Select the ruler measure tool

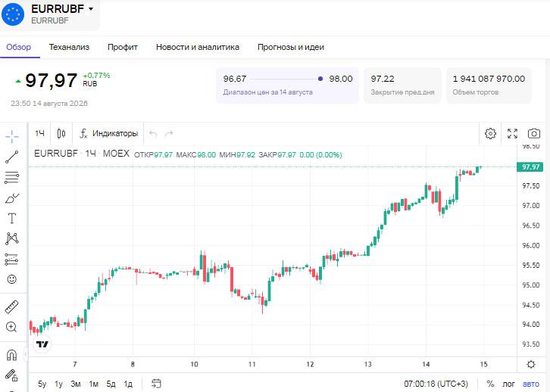pyautogui.click(x=12, y=306)
